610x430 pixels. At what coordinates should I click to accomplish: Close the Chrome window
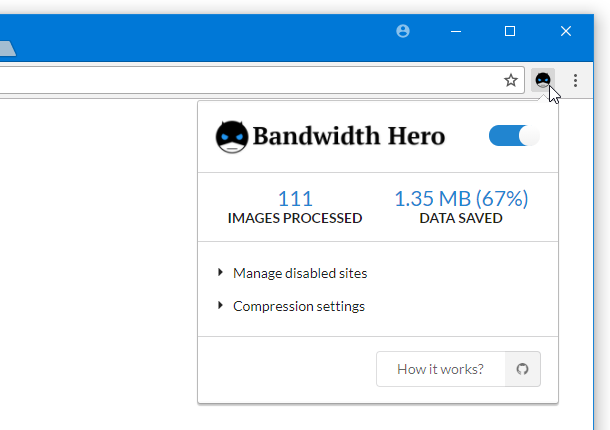566,31
